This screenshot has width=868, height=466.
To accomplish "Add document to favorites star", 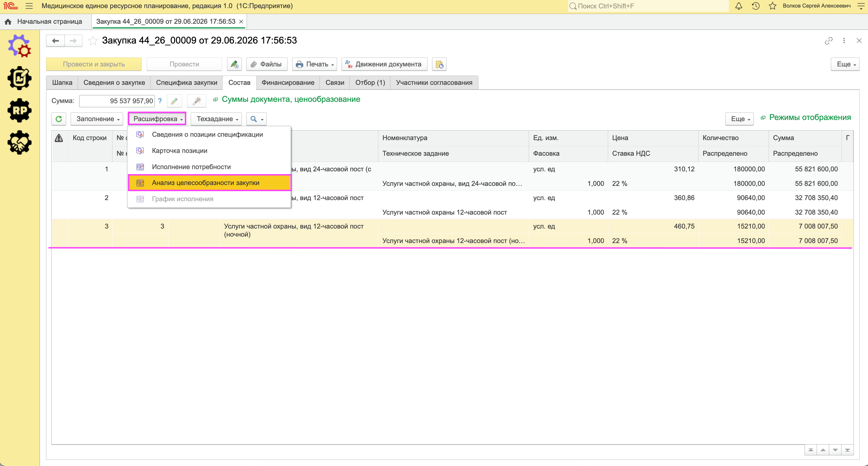I will point(93,41).
